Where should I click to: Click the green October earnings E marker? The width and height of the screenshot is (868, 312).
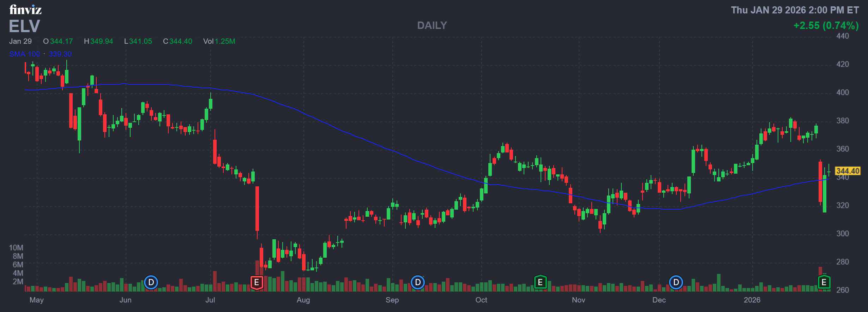540,282
